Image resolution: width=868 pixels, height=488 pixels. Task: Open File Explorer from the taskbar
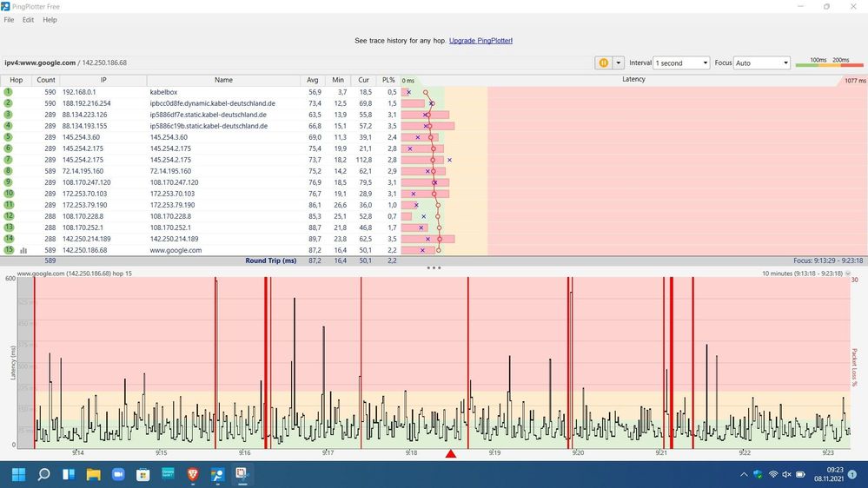click(x=93, y=474)
